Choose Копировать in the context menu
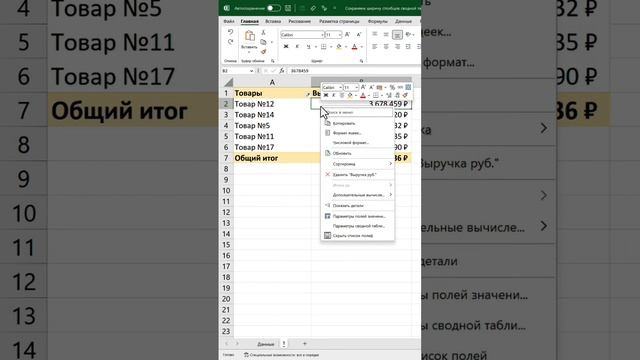Image resolution: width=640 pixels, height=360 pixels. click(x=358, y=123)
